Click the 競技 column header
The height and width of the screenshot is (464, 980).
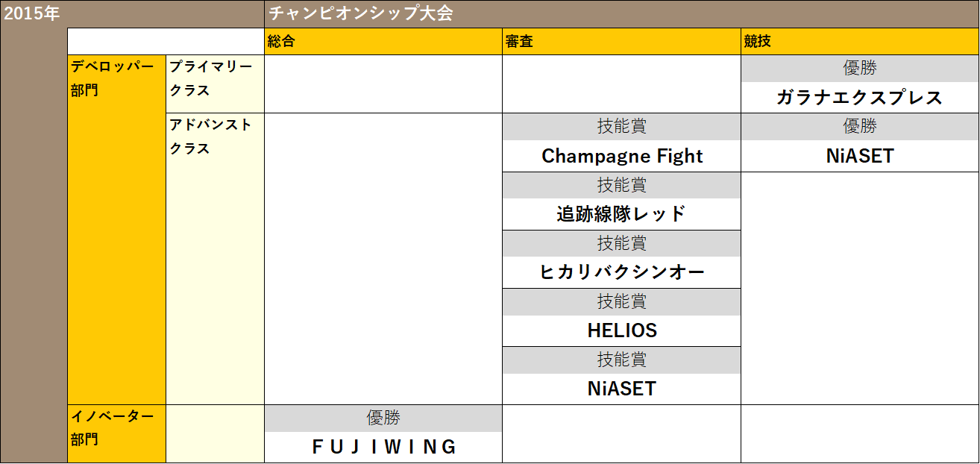(x=859, y=42)
